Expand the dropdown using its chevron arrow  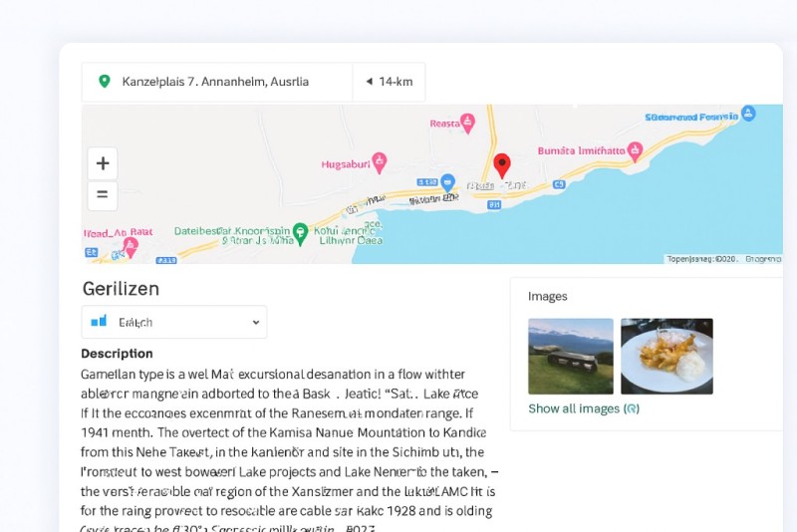tap(255, 322)
